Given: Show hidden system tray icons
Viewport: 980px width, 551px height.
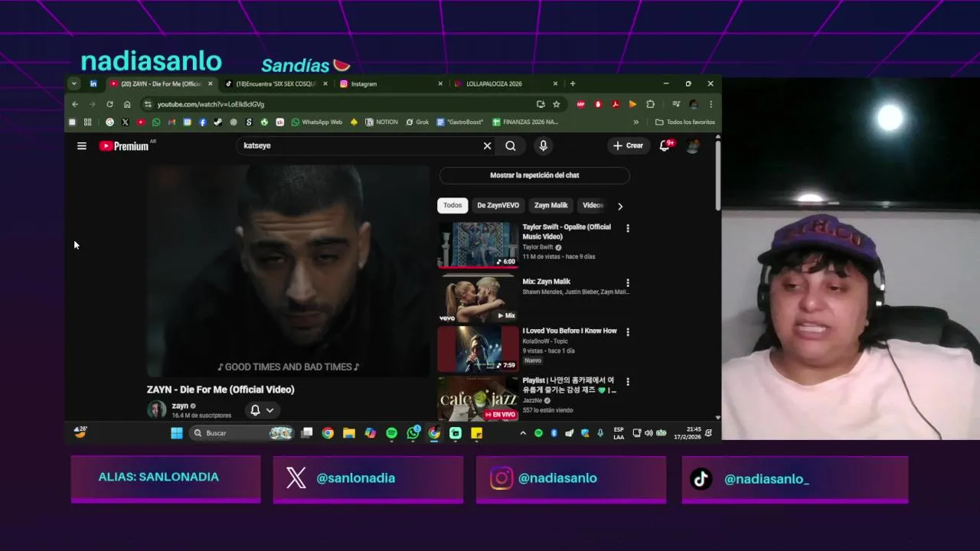Looking at the screenshot, I should coord(523,433).
